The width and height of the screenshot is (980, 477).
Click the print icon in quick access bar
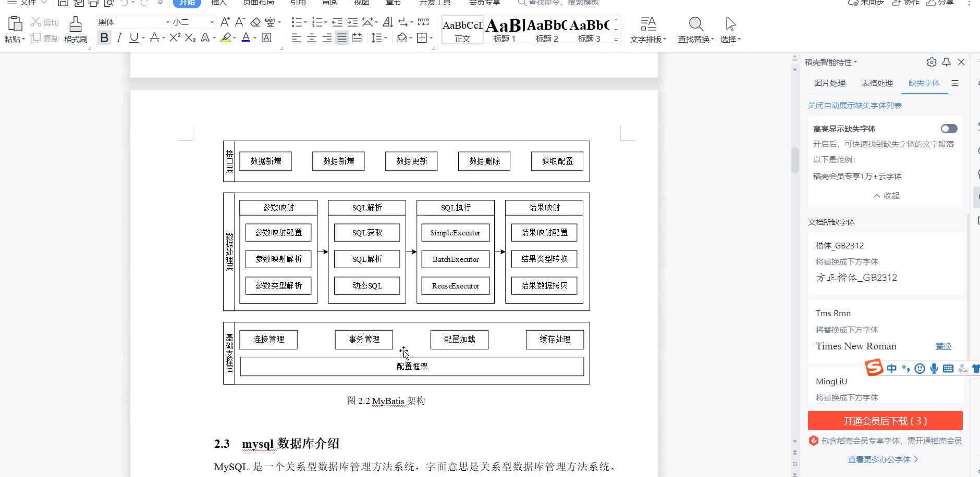pyautogui.click(x=93, y=3)
